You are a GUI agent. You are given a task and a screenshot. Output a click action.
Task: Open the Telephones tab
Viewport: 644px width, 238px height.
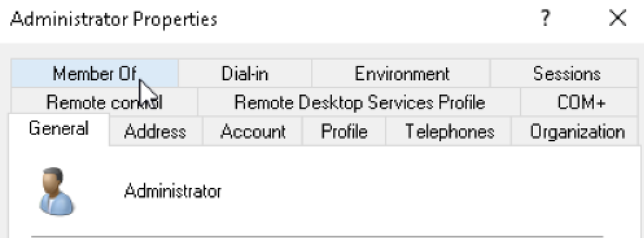(x=450, y=131)
